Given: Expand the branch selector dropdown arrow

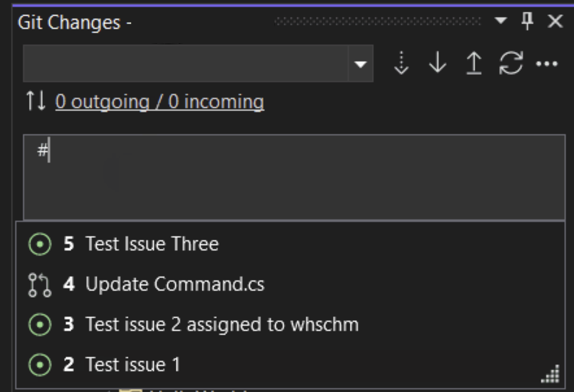Looking at the screenshot, I should (360, 64).
